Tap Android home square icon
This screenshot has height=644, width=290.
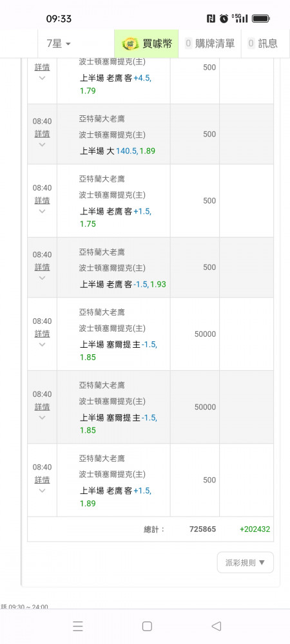click(147, 626)
